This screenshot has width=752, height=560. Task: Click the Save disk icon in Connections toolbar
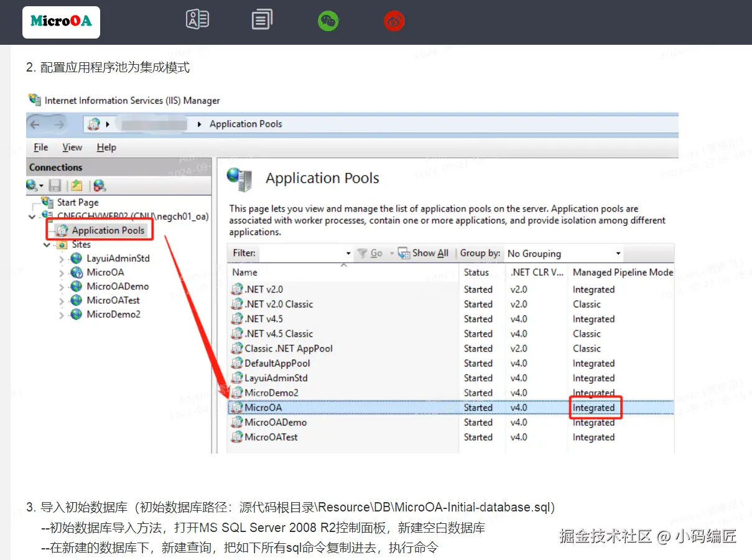pyautogui.click(x=55, y=185)
